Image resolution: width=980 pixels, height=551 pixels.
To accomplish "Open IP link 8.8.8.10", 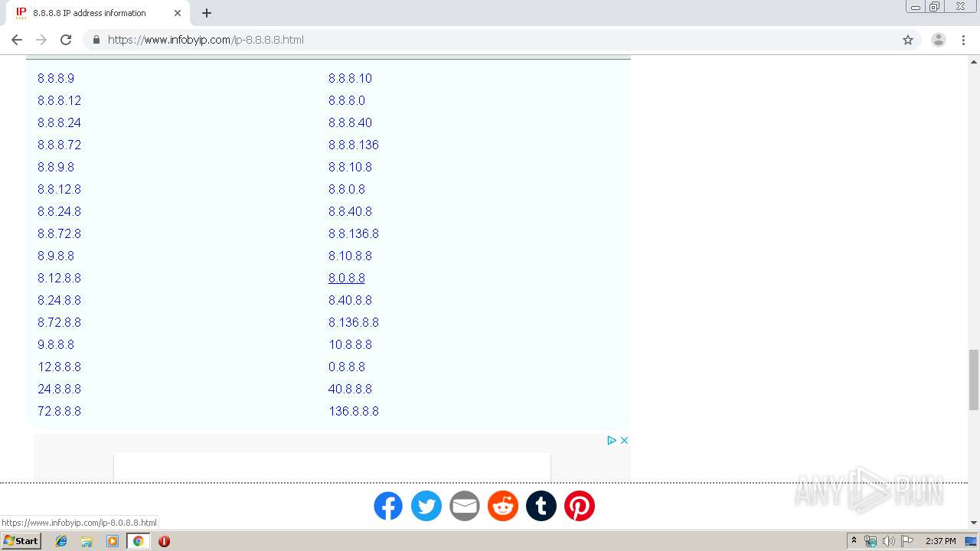I will 350,78.
